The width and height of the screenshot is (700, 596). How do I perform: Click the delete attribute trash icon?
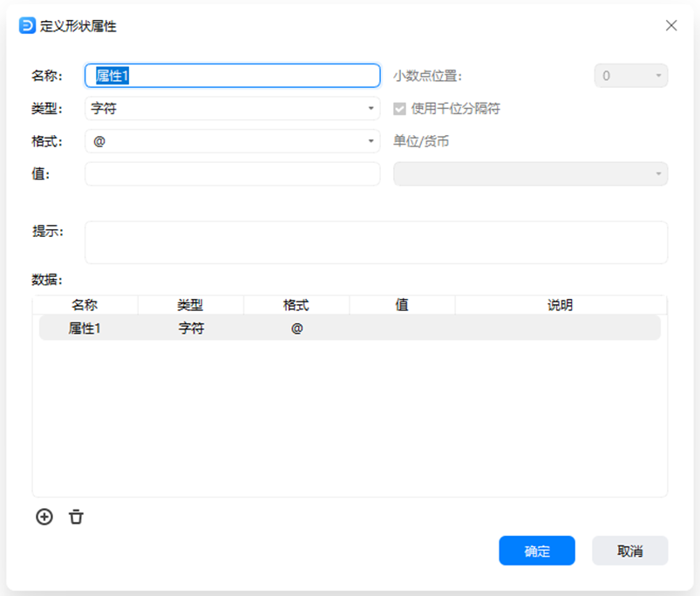tap(76, 517)
